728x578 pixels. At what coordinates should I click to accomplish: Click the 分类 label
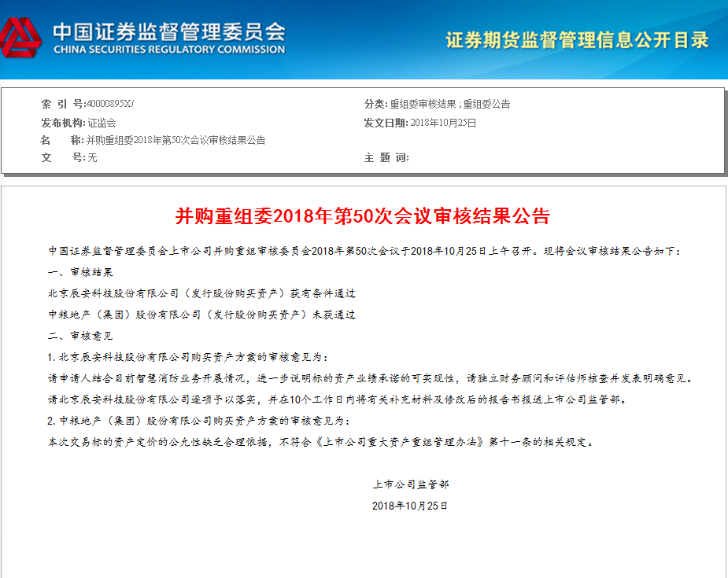point(375,104)
